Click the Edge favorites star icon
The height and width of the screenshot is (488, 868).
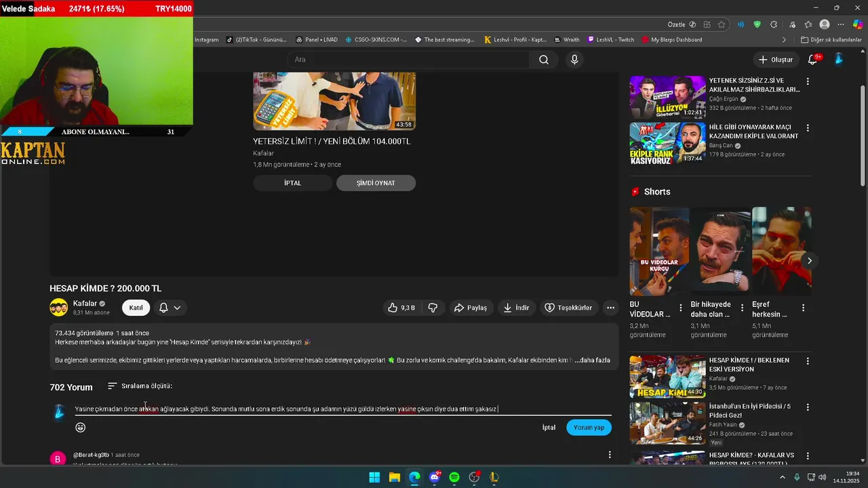[722, 24]
